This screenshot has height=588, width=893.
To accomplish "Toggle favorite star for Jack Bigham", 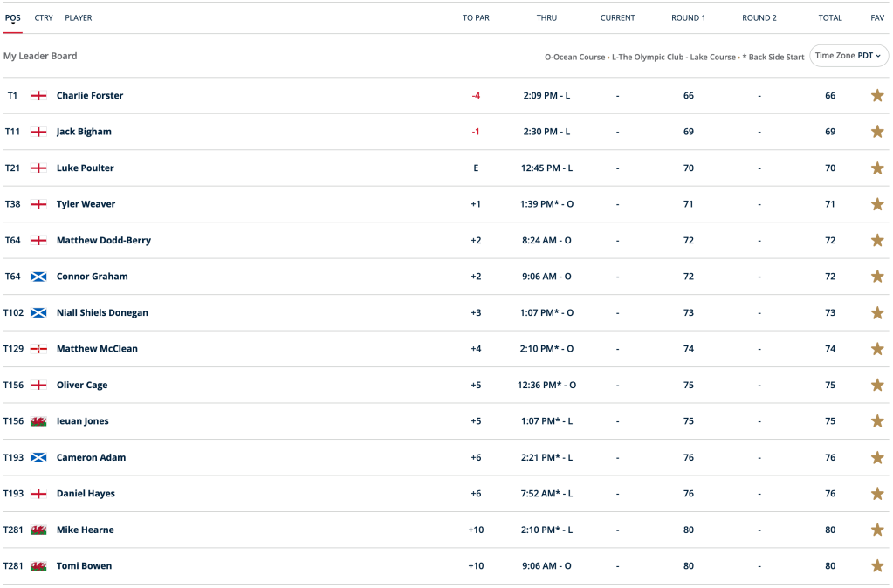I will point(877,132).
